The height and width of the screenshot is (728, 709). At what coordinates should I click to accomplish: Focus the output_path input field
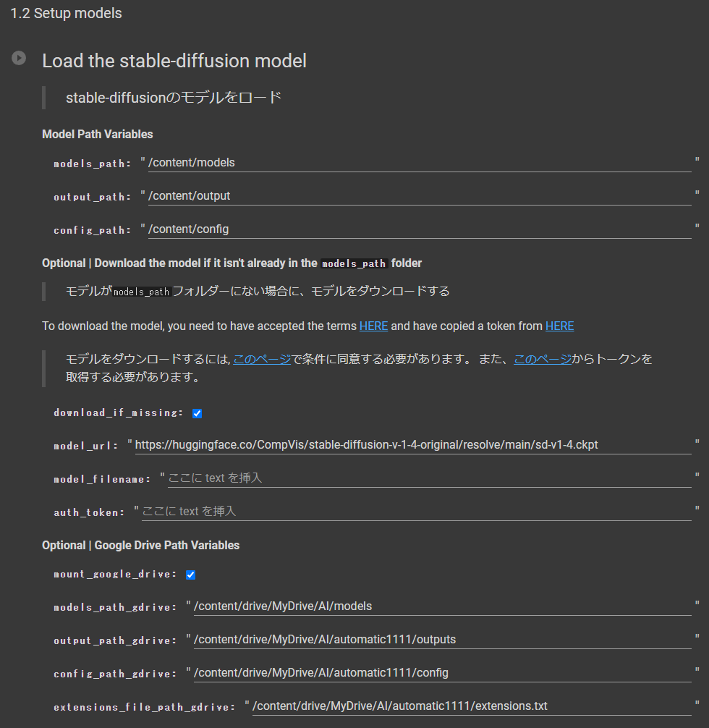point(420,196)
